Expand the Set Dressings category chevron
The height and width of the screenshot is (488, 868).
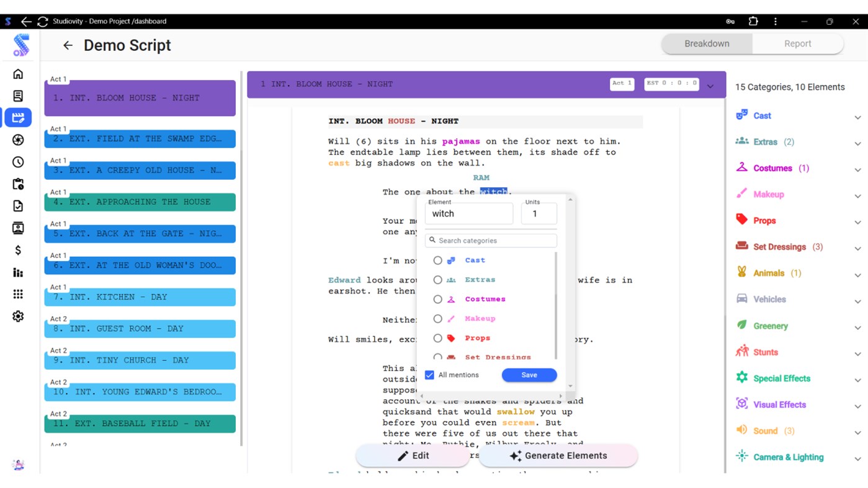(857, 249)
